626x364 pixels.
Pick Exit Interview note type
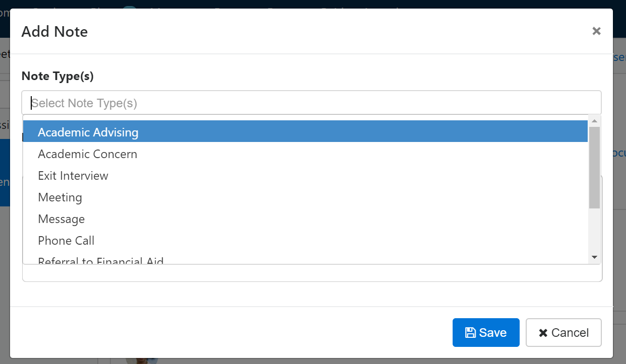(x=305, y=175)
